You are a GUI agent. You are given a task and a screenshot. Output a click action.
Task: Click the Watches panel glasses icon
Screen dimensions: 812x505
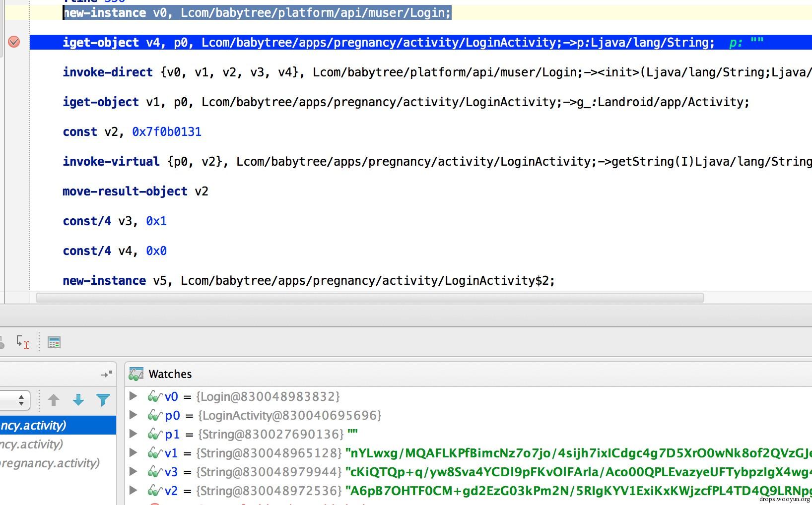pos(136,375)
